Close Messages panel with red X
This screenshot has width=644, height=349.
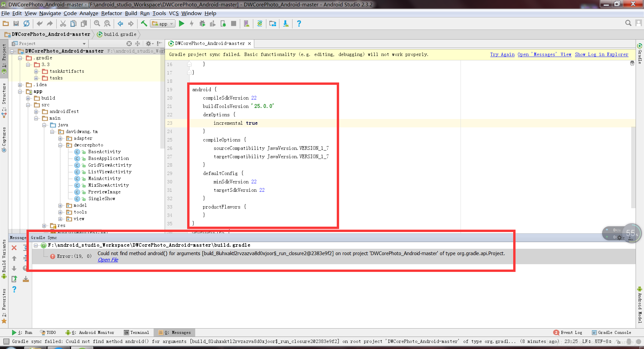pos(14,248)
